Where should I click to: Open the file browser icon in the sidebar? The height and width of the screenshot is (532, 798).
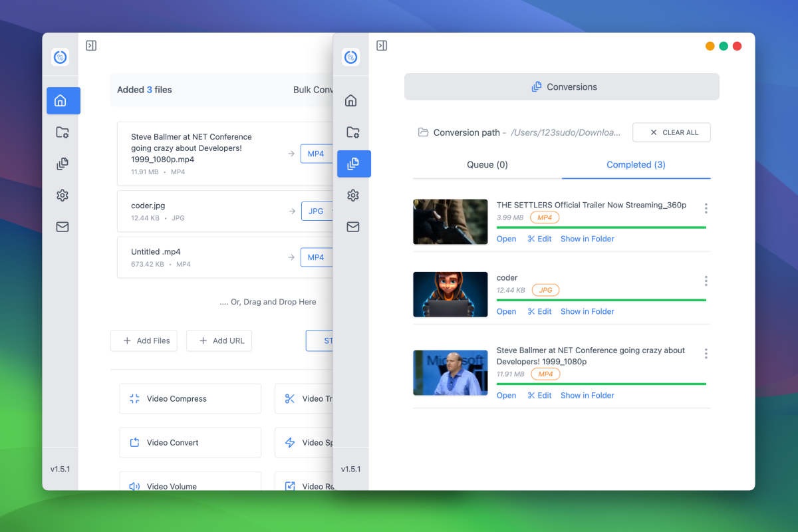[62, 132]
